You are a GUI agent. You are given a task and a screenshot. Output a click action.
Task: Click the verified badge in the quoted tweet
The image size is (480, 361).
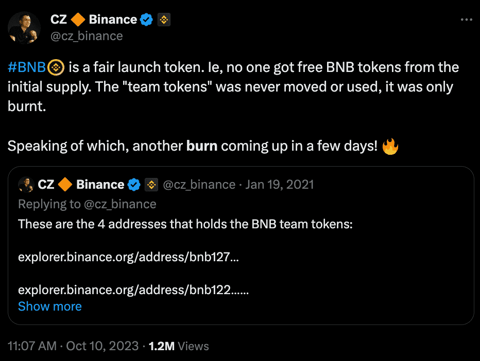[x=134, y=185]
